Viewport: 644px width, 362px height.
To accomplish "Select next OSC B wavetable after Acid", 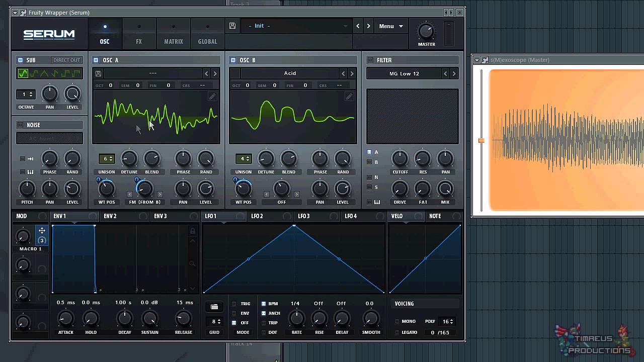I will pos(352,73).
